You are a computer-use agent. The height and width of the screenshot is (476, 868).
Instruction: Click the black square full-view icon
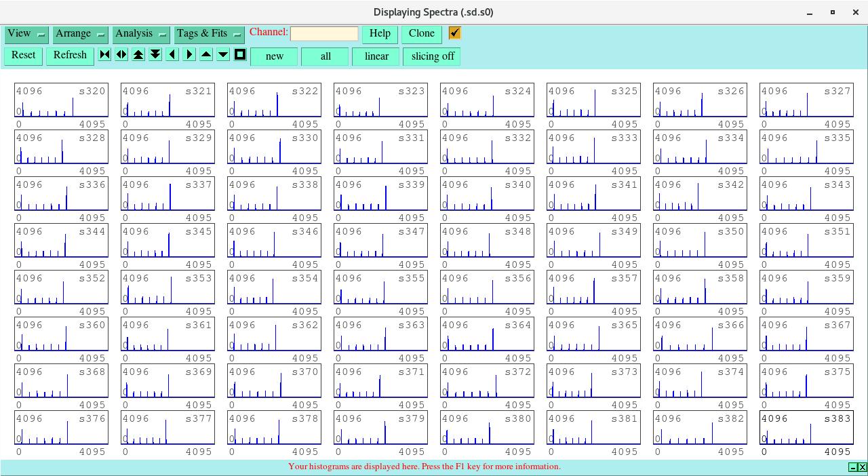[x=240, y=55]
